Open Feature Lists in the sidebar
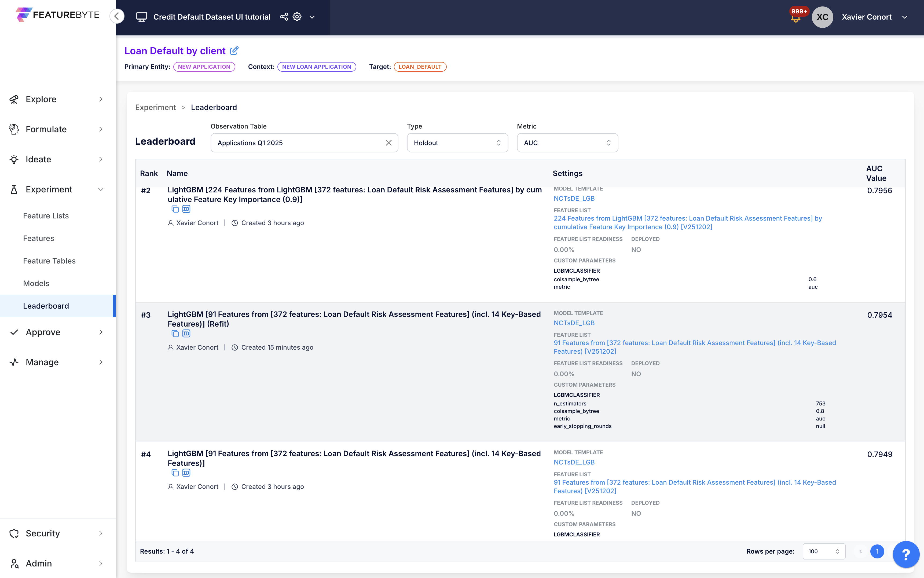The width and height of the screenshot is (924, 578). pyautogui.click(x=46, y=215)
